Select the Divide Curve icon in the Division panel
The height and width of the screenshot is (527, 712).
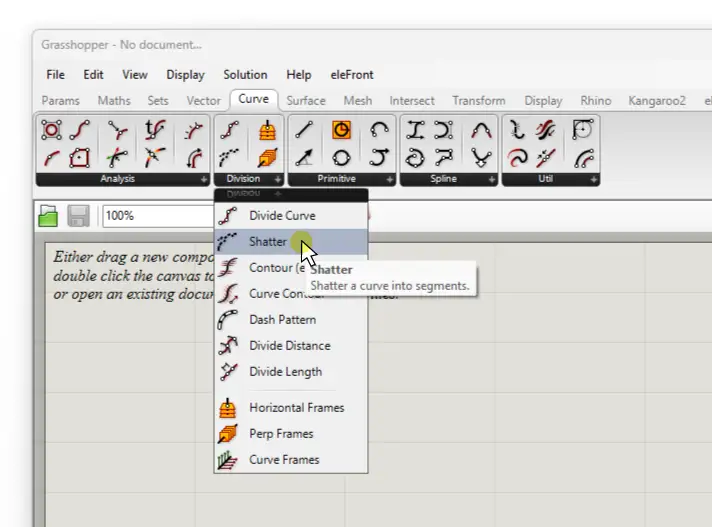coord(230,130)
